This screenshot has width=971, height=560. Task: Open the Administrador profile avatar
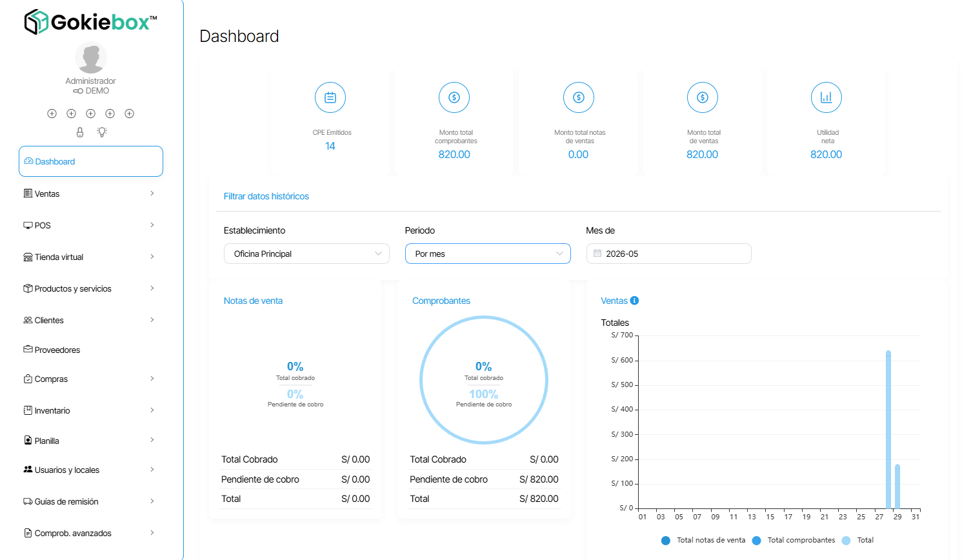click(91, 58)
